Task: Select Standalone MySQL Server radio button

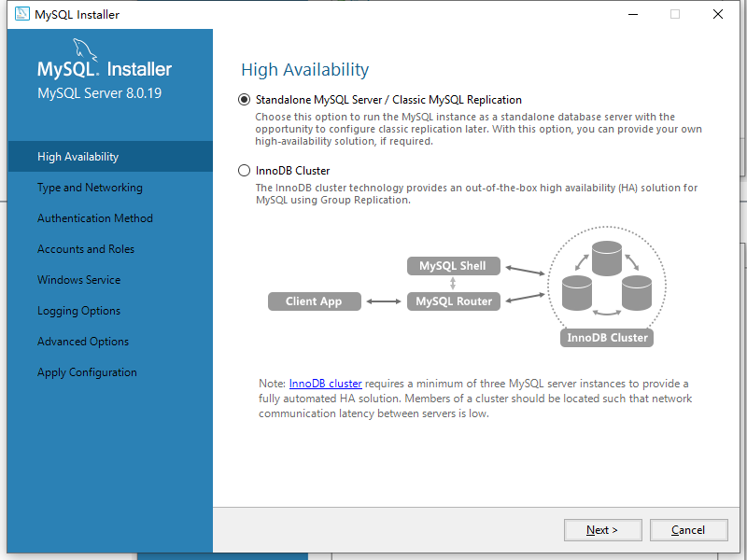Action: pyautogui.click(x=244, y=100)
